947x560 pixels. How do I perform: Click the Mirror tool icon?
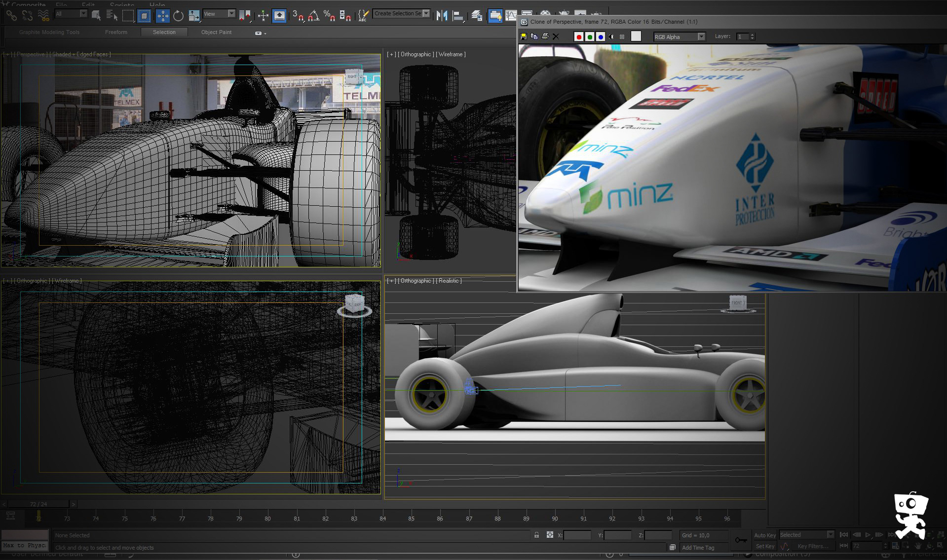pos(442,16)
